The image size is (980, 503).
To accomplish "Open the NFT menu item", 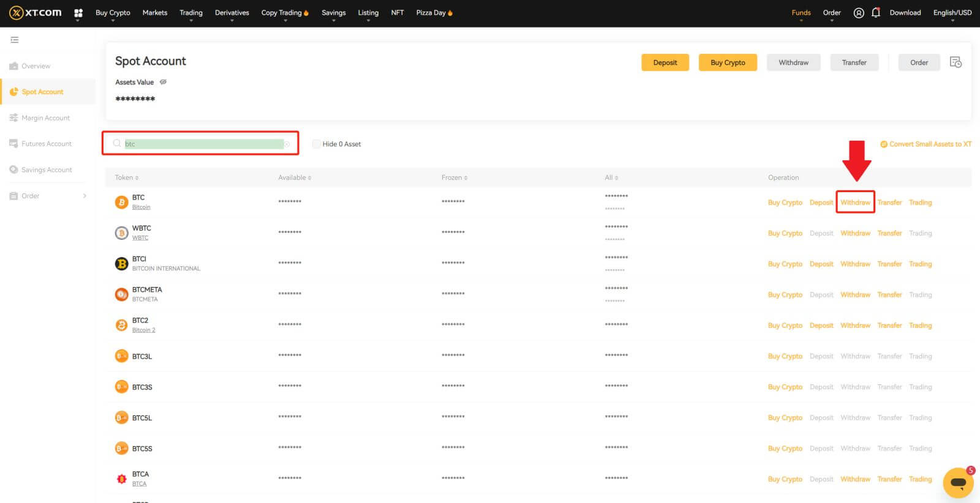I will tap(398, 13).
